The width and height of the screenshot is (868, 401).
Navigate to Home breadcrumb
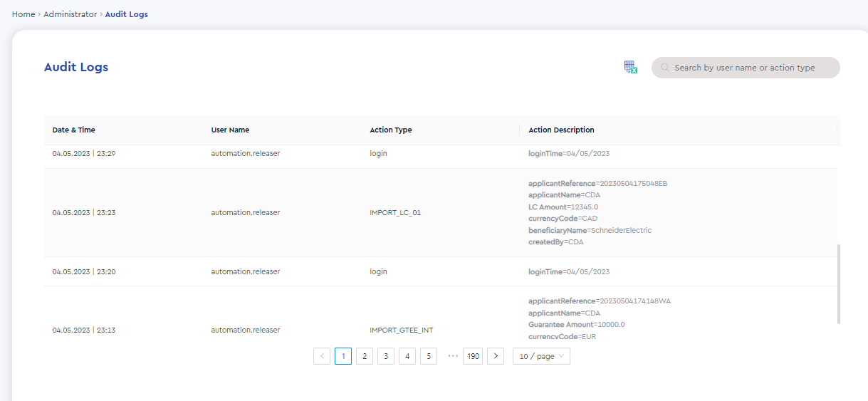[23, 14]
